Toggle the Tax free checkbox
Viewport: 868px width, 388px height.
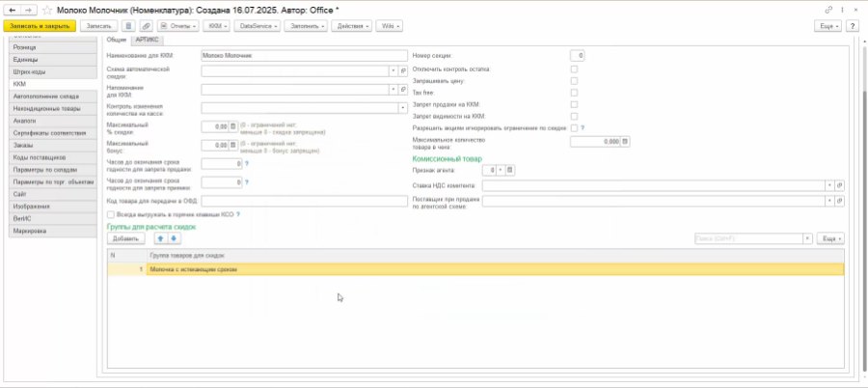(574, 93)
